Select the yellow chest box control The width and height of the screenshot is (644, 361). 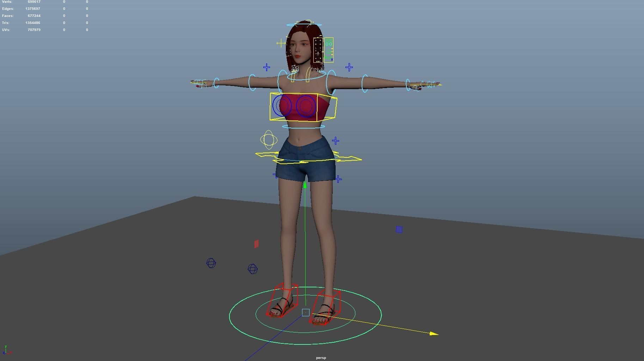(x=303, y=107)
